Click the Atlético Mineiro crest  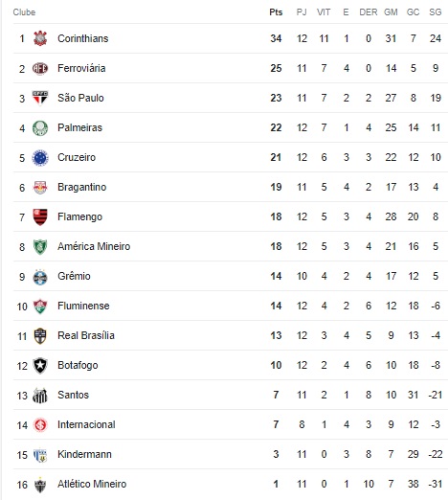click(x=40, y=485)
